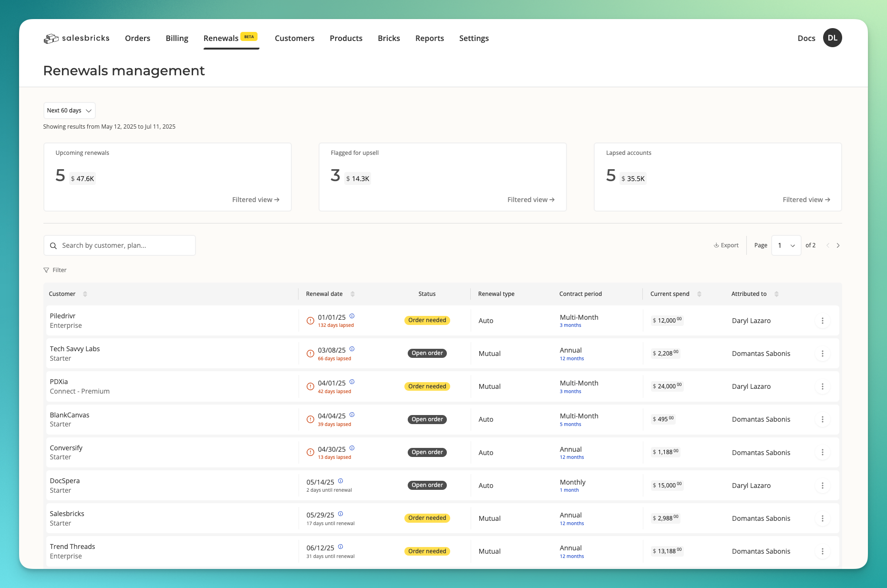Open row menu for Trend Threads

point(822,551)
